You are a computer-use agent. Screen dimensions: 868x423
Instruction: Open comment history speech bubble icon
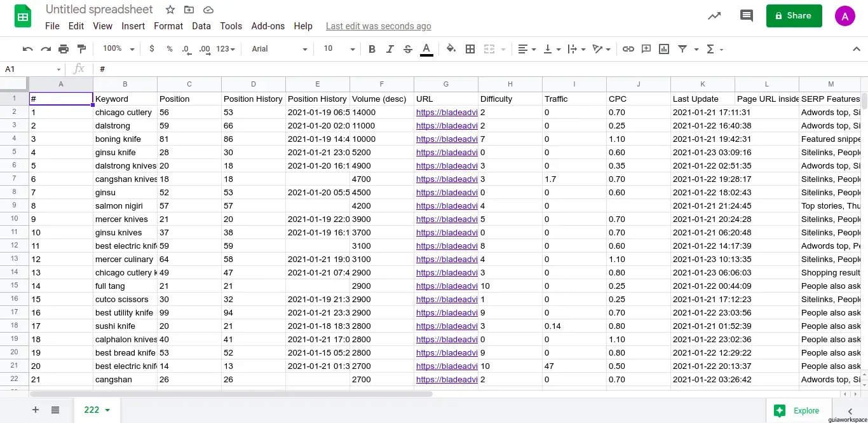747,16
